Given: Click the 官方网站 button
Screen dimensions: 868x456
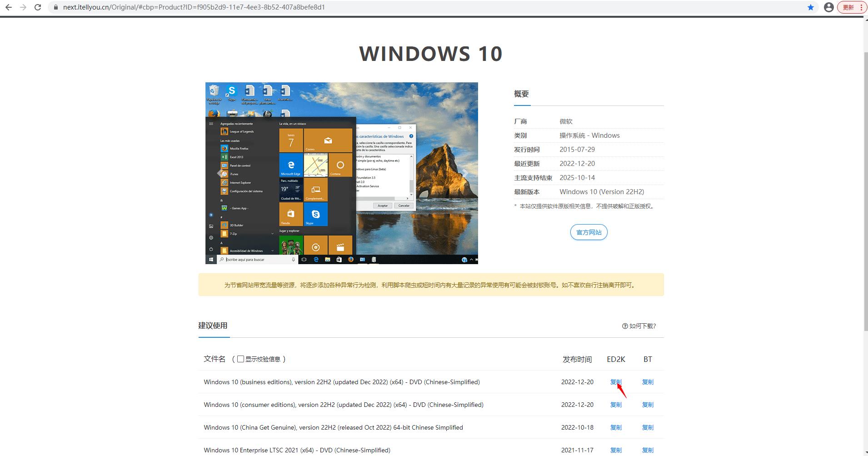Looking at the screenshot, I should click(x=589, y=232).
